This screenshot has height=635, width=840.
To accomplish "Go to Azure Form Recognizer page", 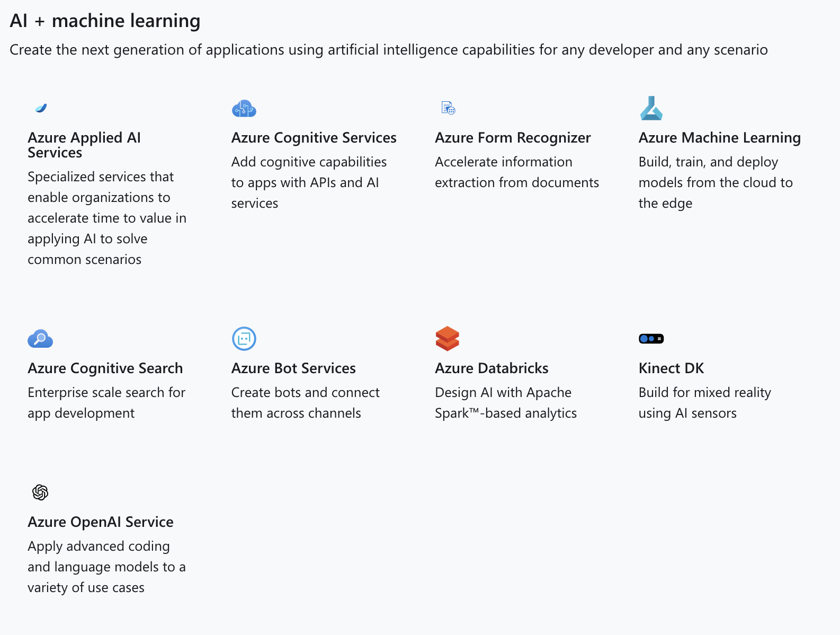I will tap(513, 138).
